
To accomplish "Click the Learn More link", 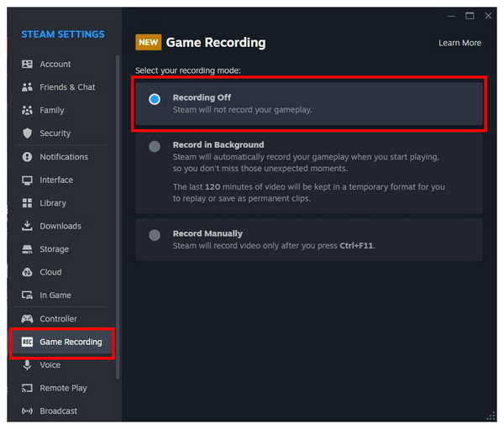I will click(x=459, y=43).
